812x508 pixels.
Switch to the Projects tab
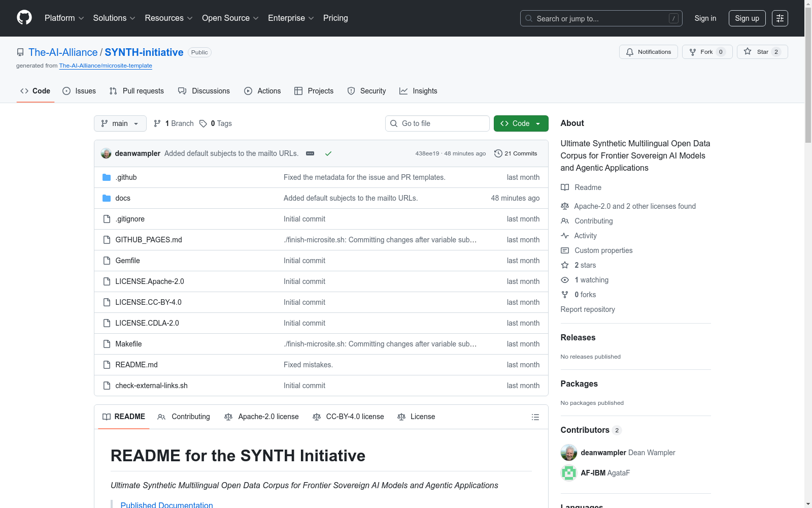pyautogui.click(x=314, y=91)
